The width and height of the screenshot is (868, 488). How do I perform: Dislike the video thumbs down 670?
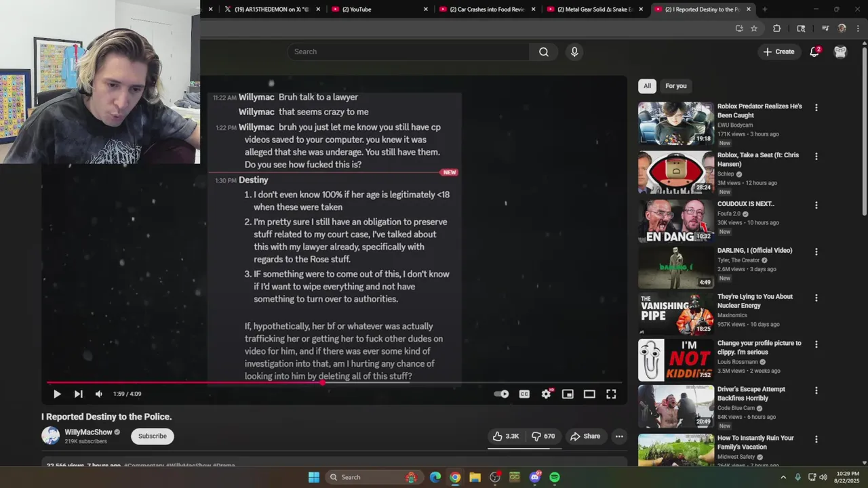[543, 436]
